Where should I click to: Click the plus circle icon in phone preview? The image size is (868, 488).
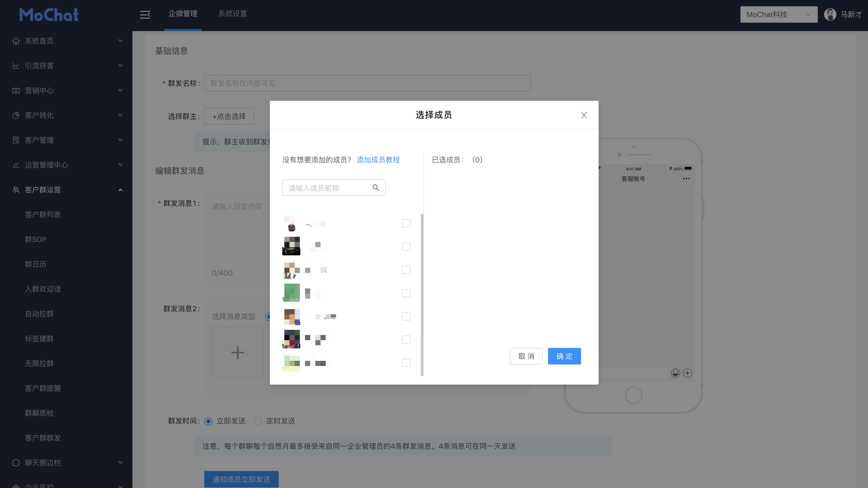(687, 373)
